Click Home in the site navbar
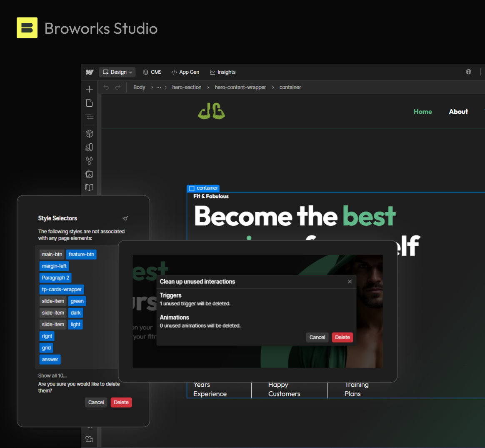 tap(423, 112)
